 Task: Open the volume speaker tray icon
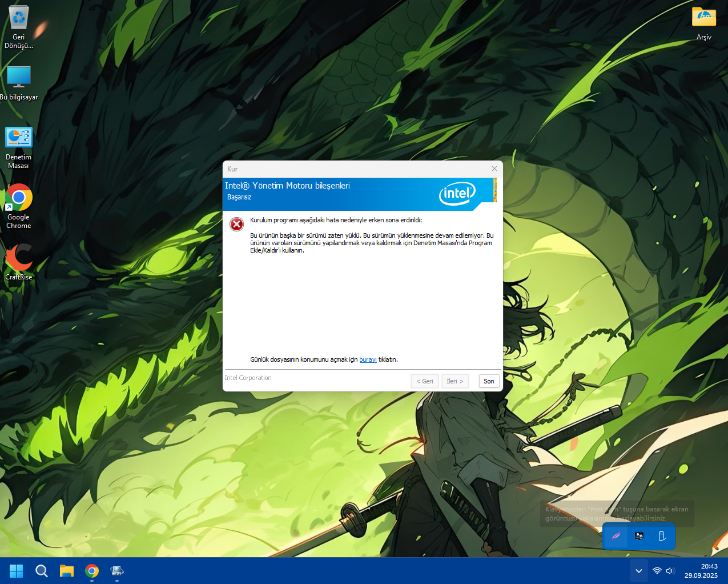click(x=670, y=571)
